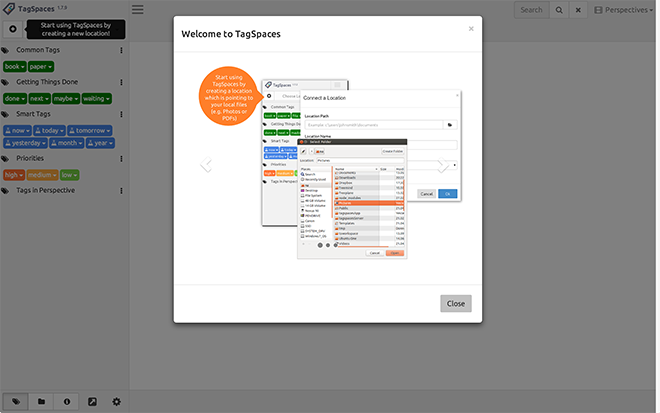
Task: Open the yesterday smart tag
Action: point(25,143)
